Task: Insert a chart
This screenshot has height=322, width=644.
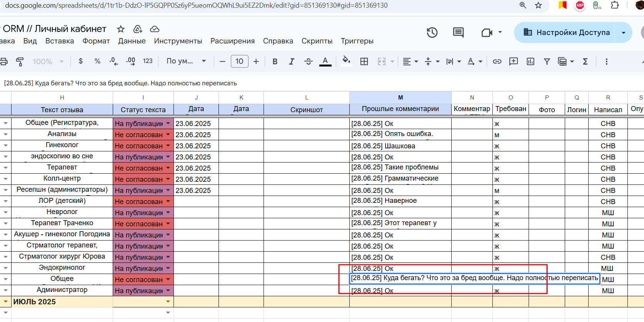Action: pos(531,61)
